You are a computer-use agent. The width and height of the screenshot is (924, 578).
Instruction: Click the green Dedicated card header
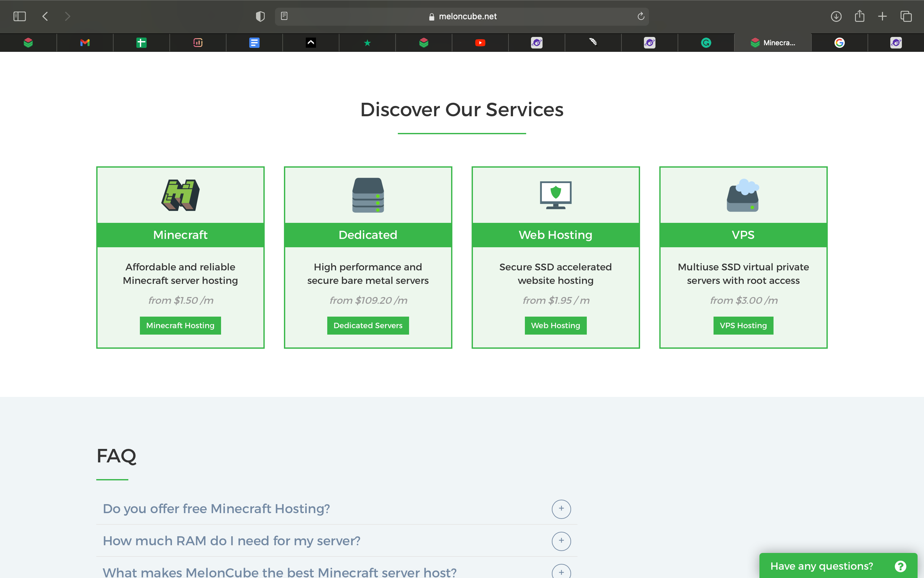(368, 235)
